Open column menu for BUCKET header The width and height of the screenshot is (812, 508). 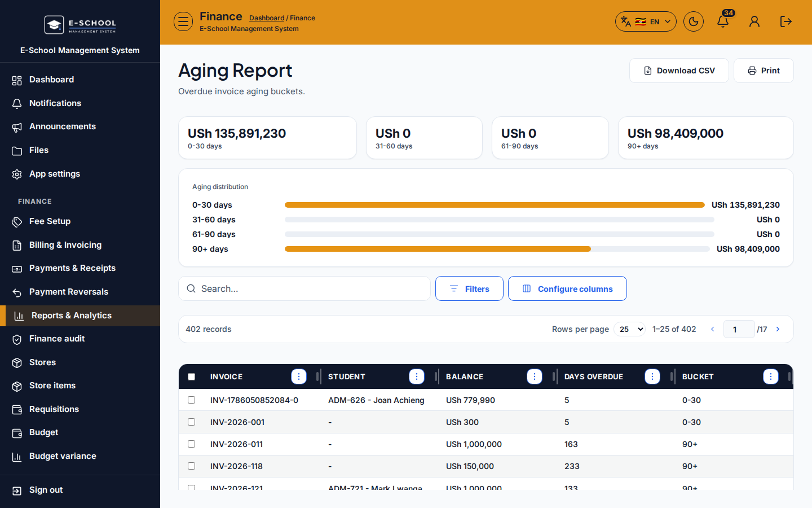pos(771,376)
